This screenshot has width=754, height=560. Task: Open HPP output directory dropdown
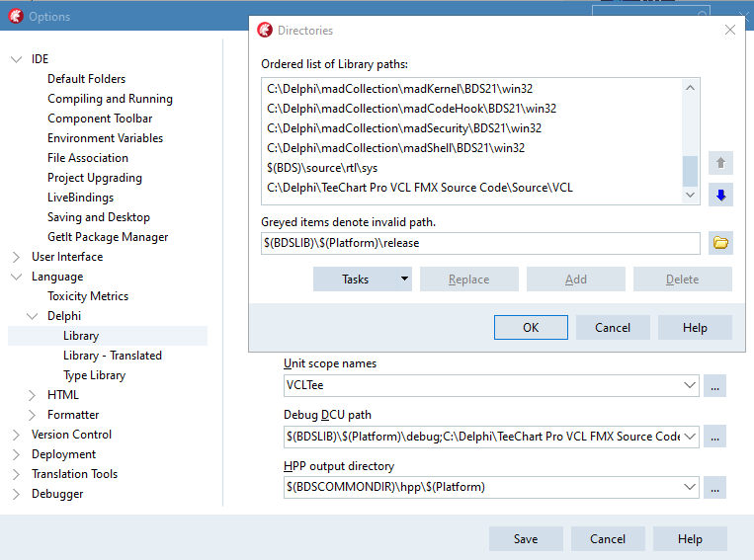(689, 487)
